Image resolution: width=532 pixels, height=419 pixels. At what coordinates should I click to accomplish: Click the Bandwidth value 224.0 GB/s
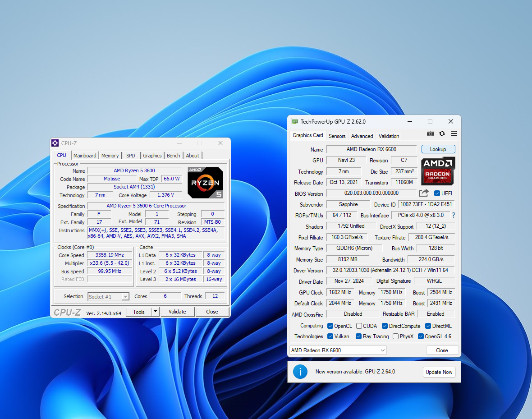tap(431, 259)
